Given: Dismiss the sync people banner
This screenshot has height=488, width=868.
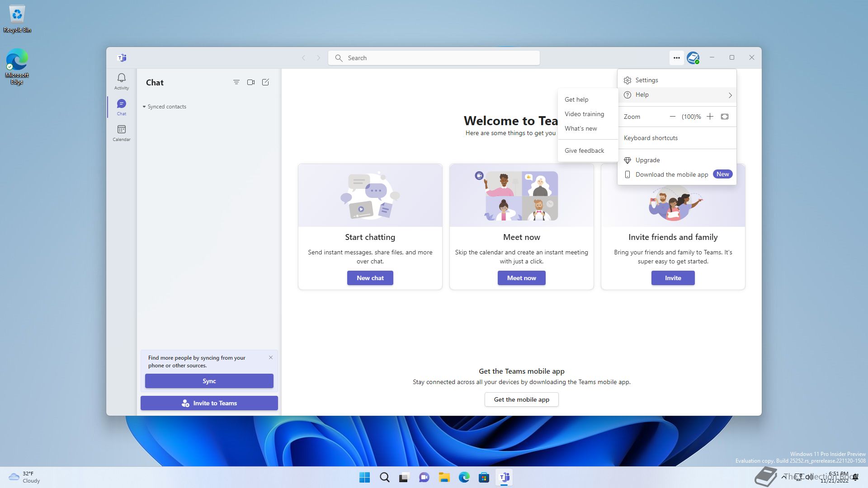Looking at the screenshot, I should click(x=271, y=357).
